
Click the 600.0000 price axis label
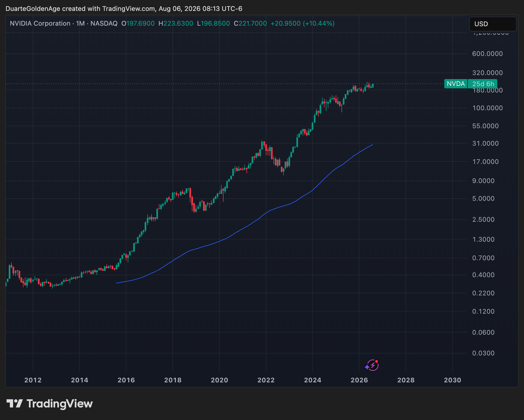pos(487,54)
